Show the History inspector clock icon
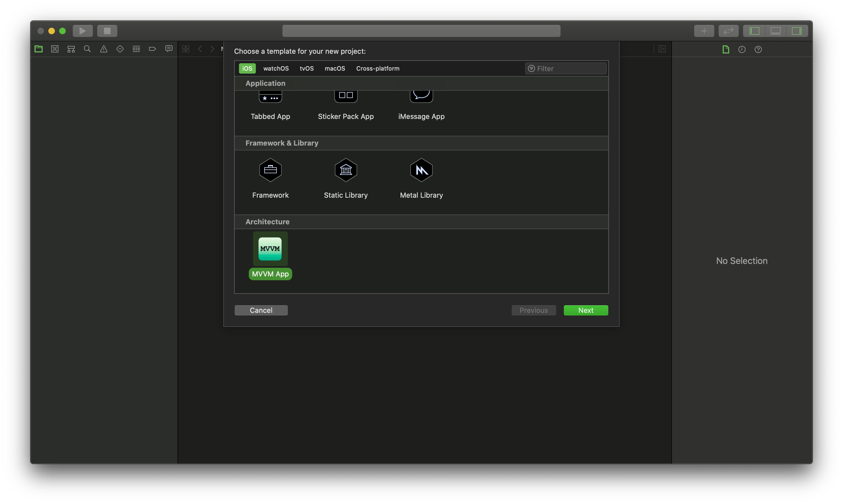Screen dimensions: 843x504 pos(742,50)
